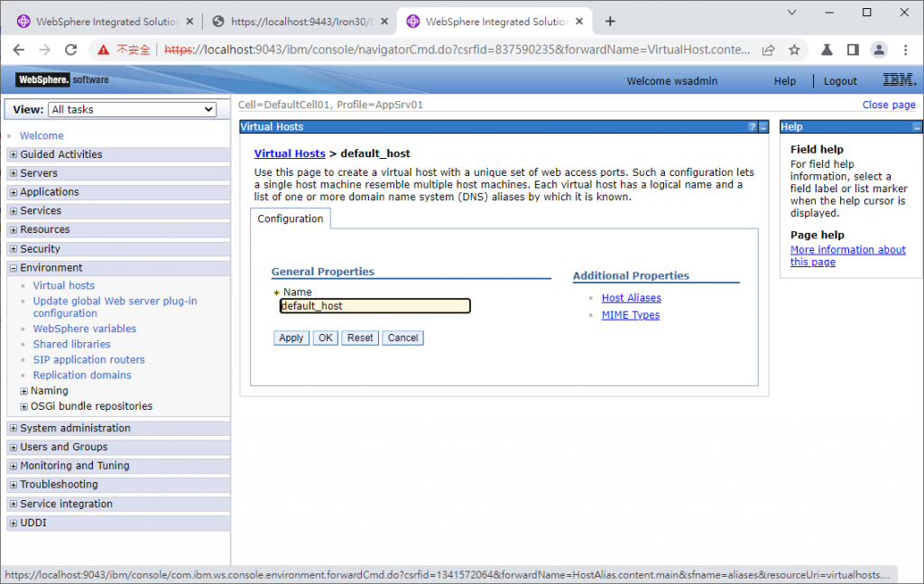The image size is (924, 584).
Task: Expand the Troubleshooting section
Action: point(14,485)
